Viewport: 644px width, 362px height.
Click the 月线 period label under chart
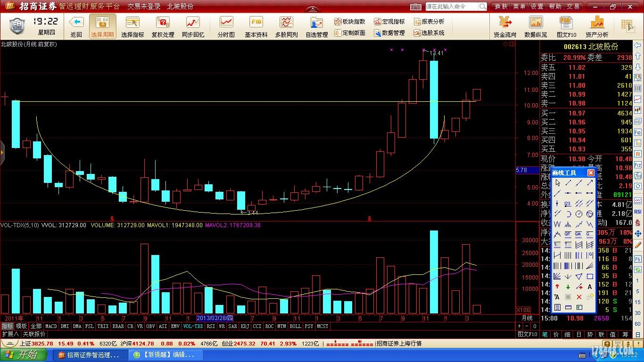527,319
